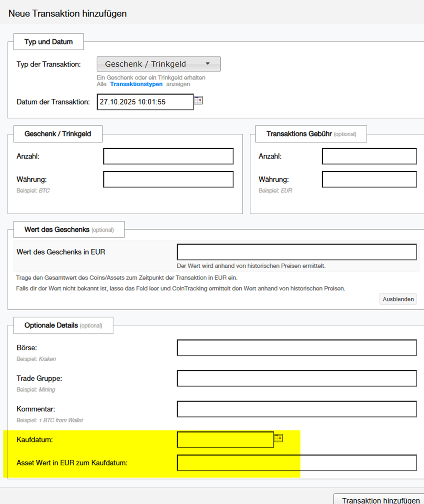The width and height of the screenshot is (424, 504).
Task: Click the Beispiel: BTC hint text
Action: pyautogui.click(x=33, y=190)
